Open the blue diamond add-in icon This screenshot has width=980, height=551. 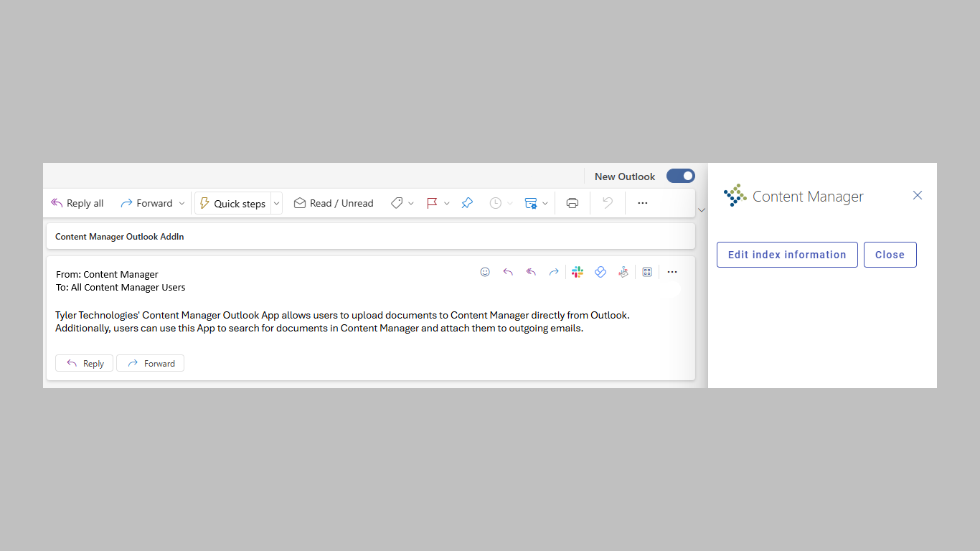[x=600, y=272]
